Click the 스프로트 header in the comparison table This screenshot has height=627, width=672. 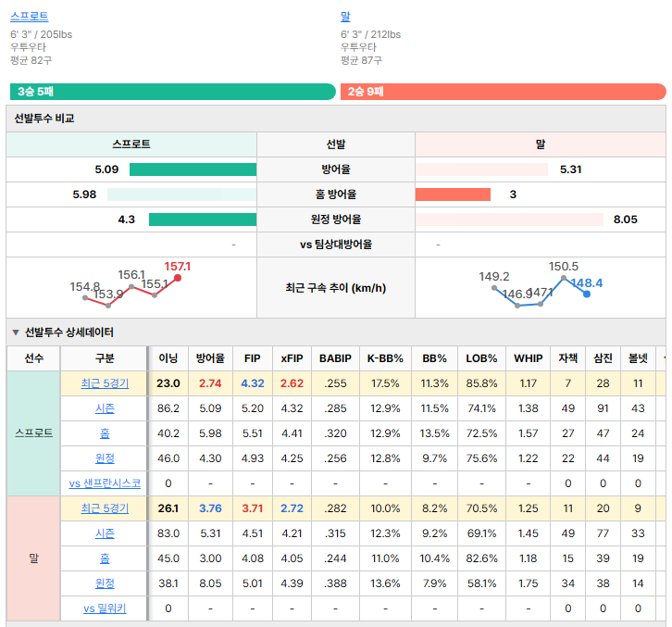tap(131, 144)
